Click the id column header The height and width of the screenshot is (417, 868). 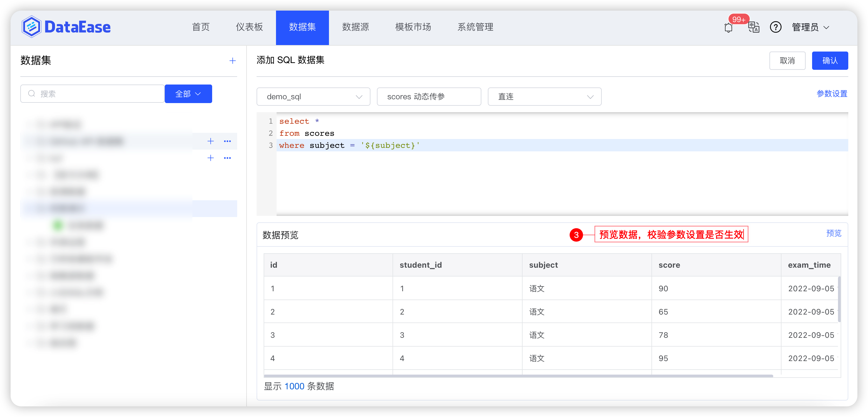(x=328, y=265)
